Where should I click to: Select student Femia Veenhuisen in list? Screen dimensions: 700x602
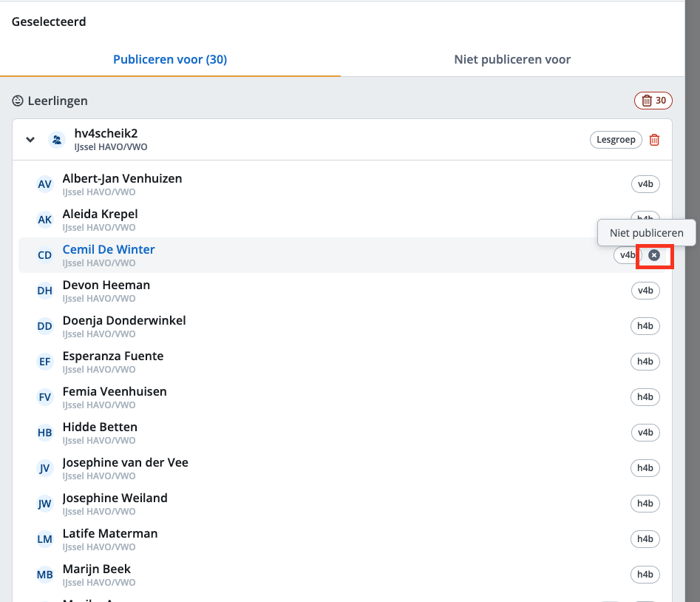coord(115,392)
